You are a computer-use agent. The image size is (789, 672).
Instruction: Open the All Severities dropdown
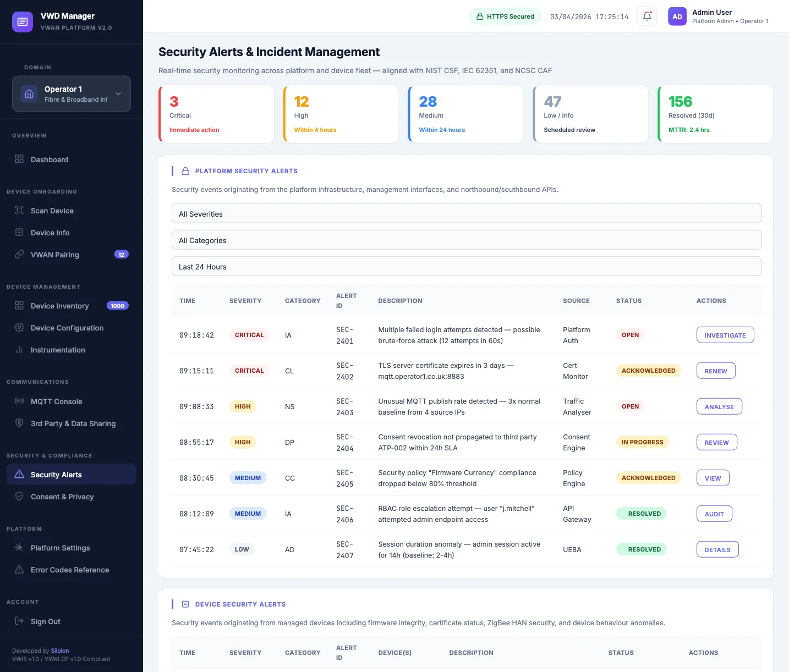pos(466,213)
